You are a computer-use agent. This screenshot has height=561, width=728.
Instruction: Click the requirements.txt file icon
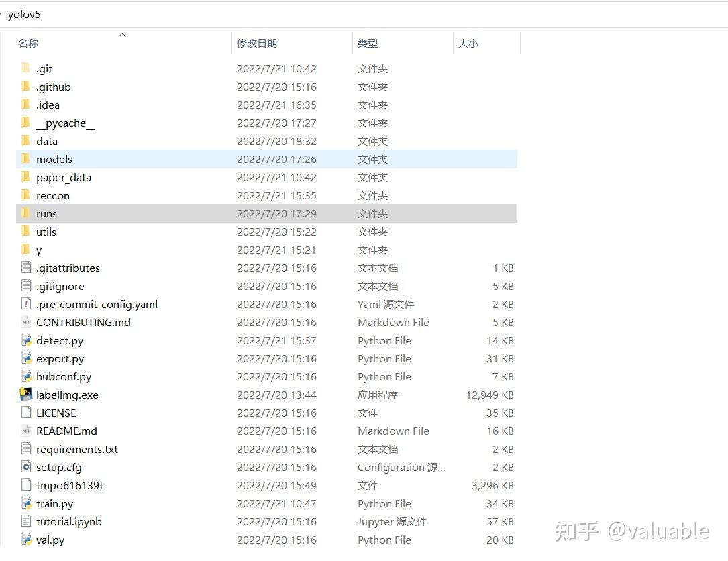click(26, 449)
